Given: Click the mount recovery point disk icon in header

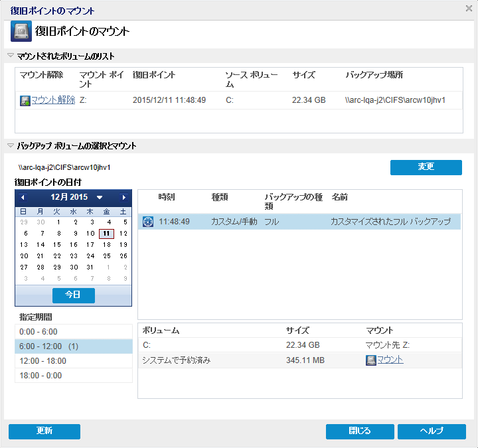Looking at the screenshot, I should click(21, 31).
